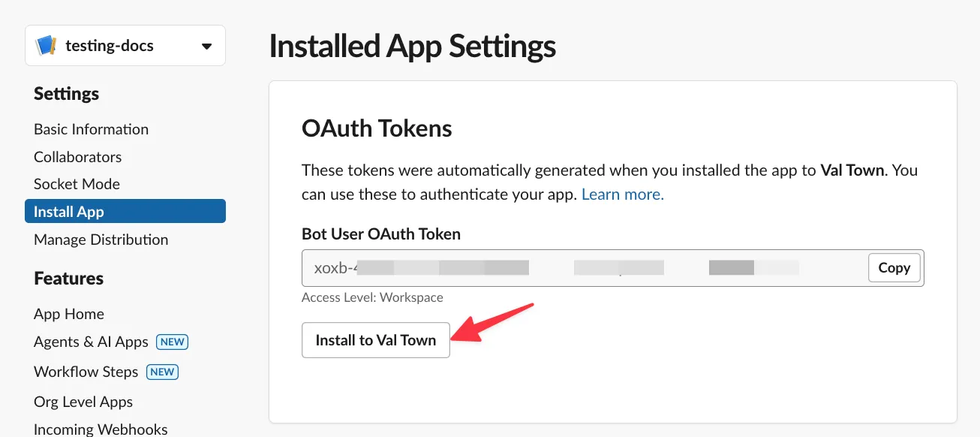980x437 pixels.
Task: Click the Learn more link
Action: (621, 194)
